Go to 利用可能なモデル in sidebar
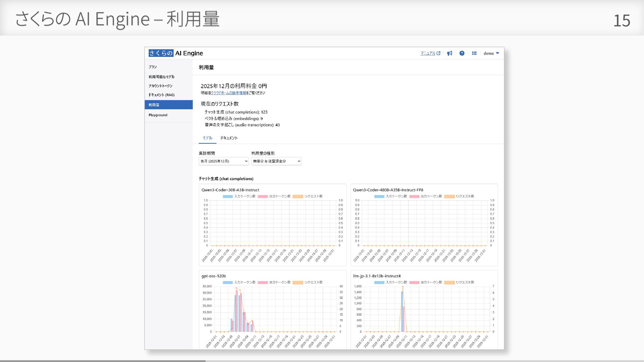644x362 pixels. [161, 77]
